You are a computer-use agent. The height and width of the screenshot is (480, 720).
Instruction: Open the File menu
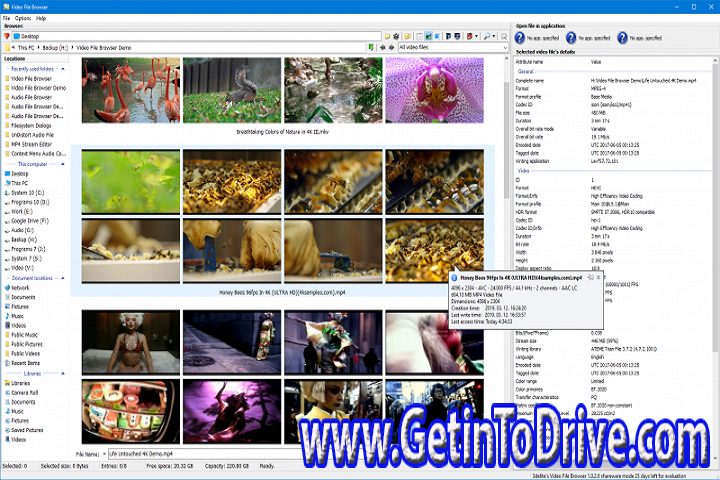coord(6,18)
